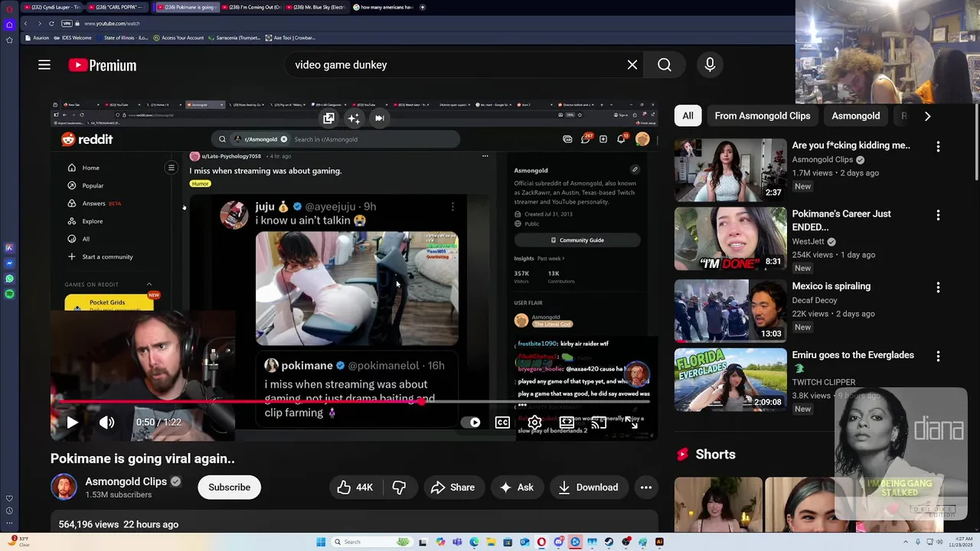The image size is (980, 551).
Task: Switch to 'I'm Coming Out' browser tab
Action: click(251, 7)
